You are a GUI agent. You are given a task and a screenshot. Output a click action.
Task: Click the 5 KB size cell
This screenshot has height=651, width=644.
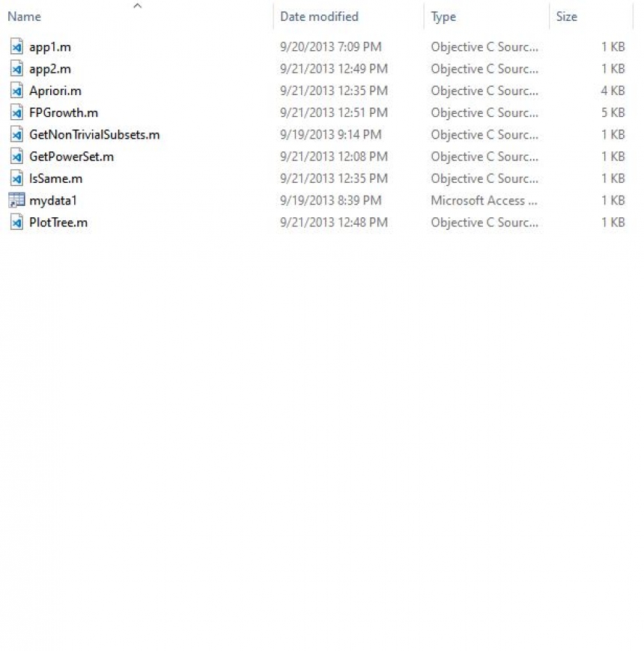(613, 112)
